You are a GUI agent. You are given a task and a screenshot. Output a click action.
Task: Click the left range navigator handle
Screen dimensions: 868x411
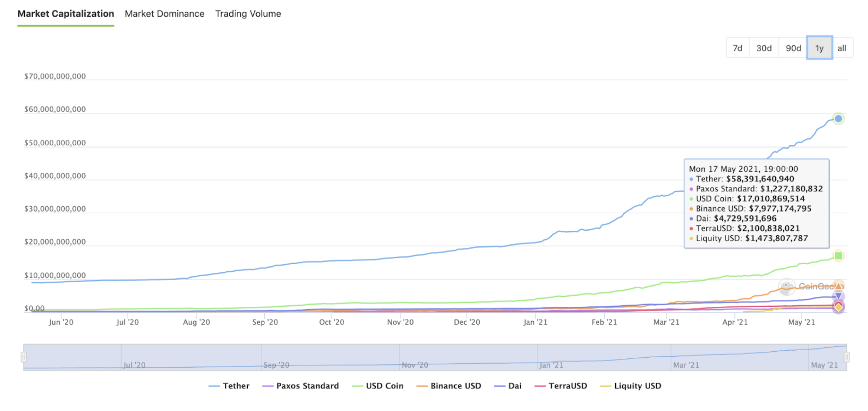[23, 357]
